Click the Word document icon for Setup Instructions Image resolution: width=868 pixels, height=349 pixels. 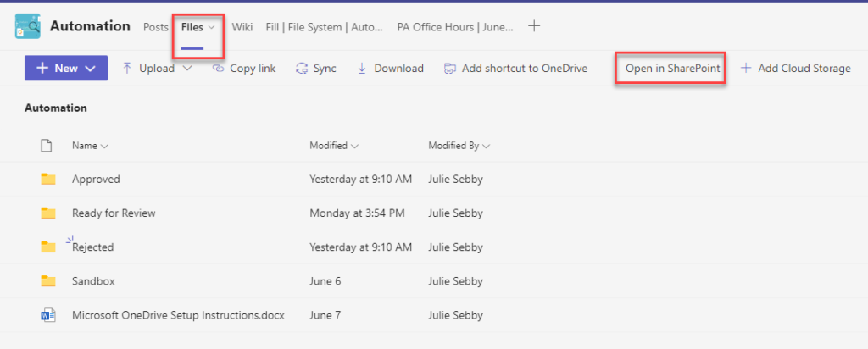(48, 315)
